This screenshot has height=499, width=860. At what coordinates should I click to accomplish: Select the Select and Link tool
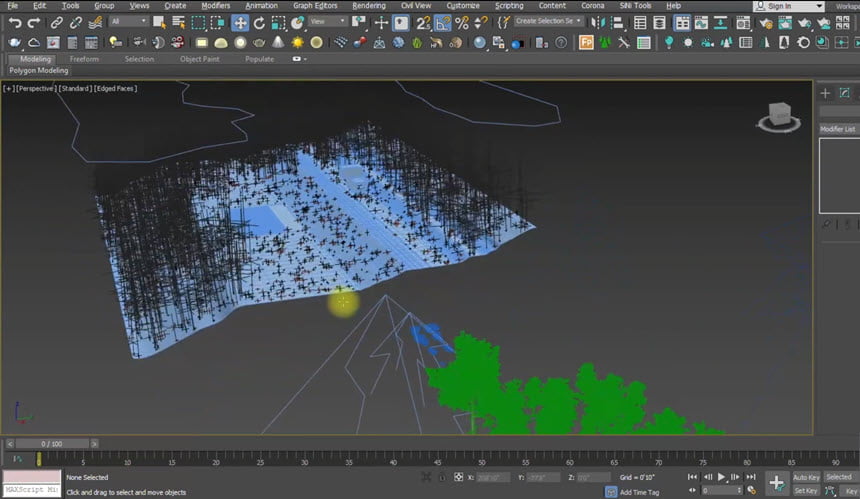(x=56, y=23)
